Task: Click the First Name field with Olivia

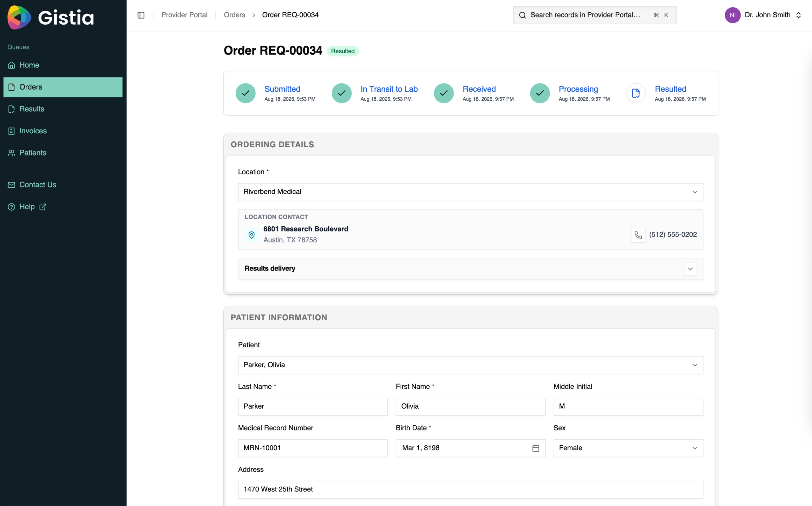Action: [x=470, y=407]
